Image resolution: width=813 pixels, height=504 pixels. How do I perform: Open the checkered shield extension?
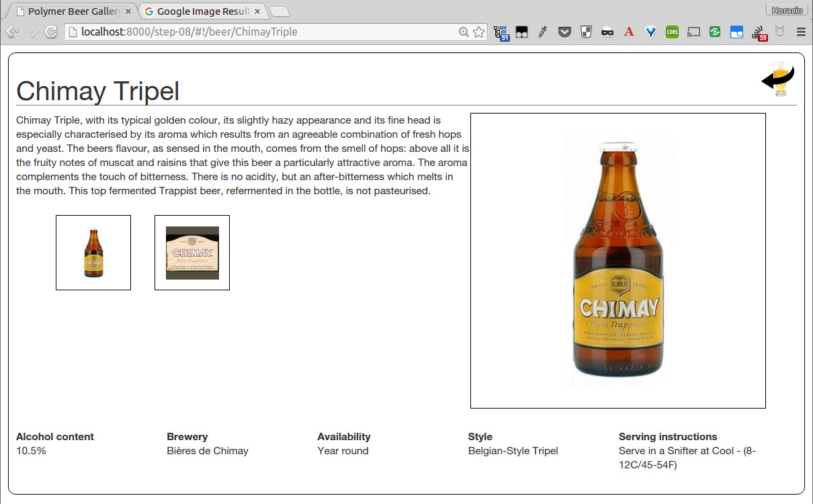(586, 32)
